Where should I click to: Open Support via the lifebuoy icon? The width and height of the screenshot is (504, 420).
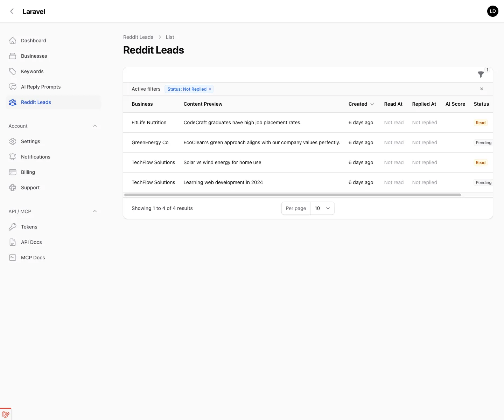click(13, 188)
